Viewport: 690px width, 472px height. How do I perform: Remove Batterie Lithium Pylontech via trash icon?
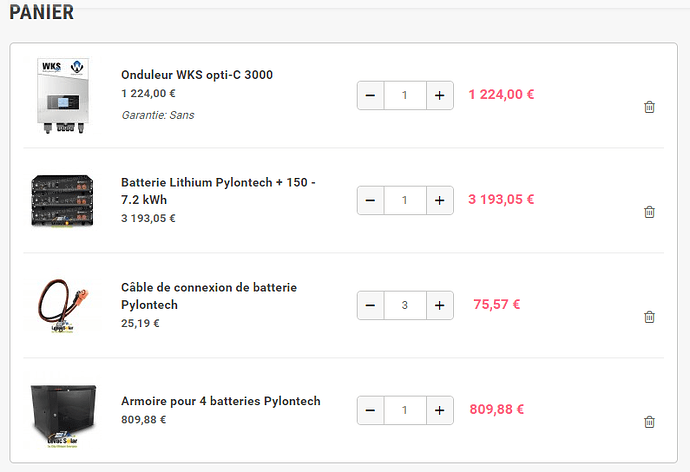click(649, 212)
